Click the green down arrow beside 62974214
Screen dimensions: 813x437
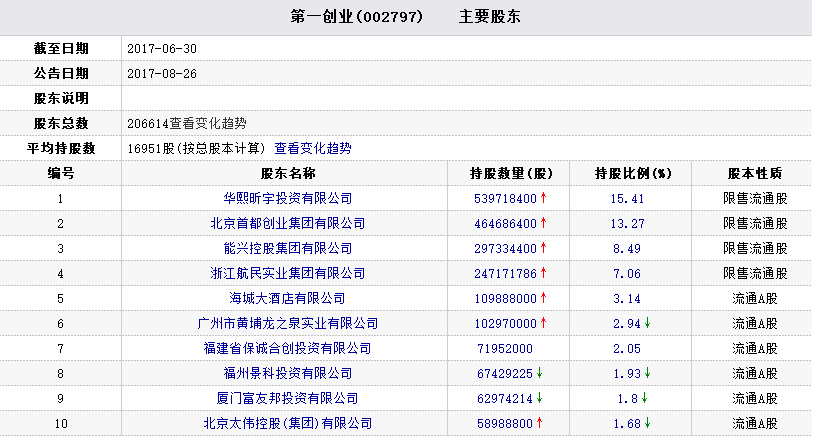[540, 398]
